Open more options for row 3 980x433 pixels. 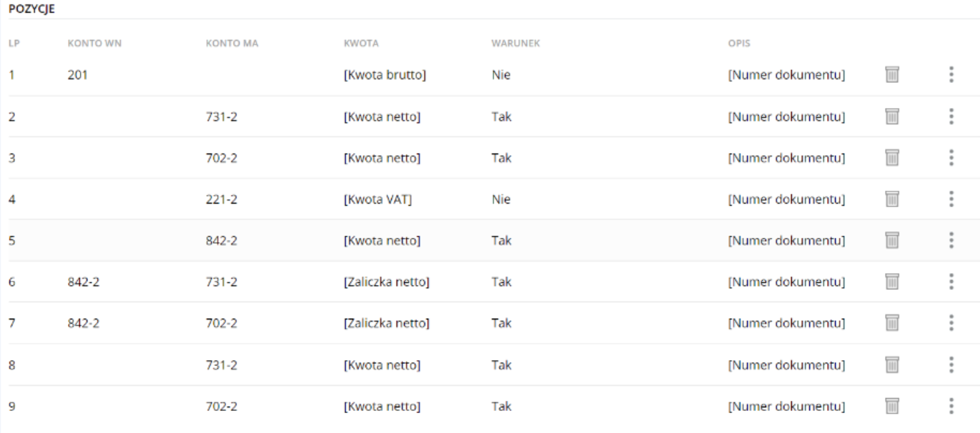tap(951, 157)
